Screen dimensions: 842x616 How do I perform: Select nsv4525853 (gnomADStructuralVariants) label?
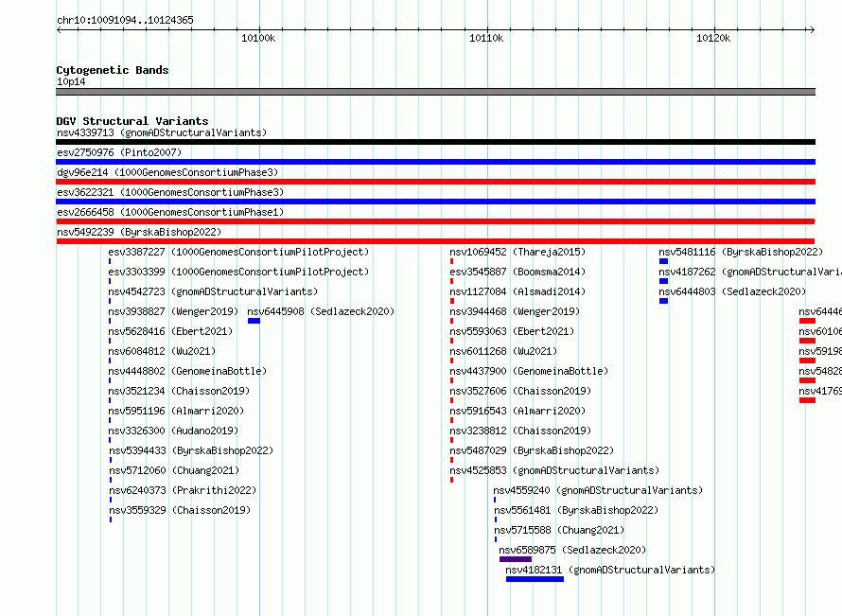click(554, 470)
